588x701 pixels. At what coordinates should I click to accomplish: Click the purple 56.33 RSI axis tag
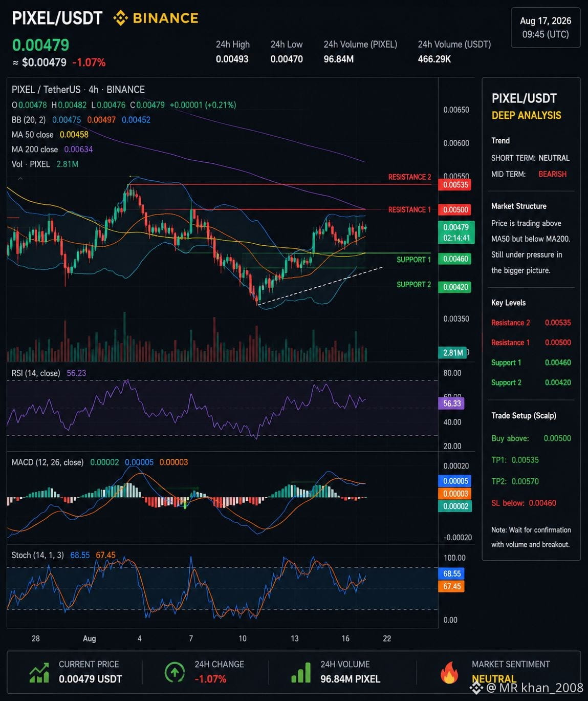(x=452, y=403)
